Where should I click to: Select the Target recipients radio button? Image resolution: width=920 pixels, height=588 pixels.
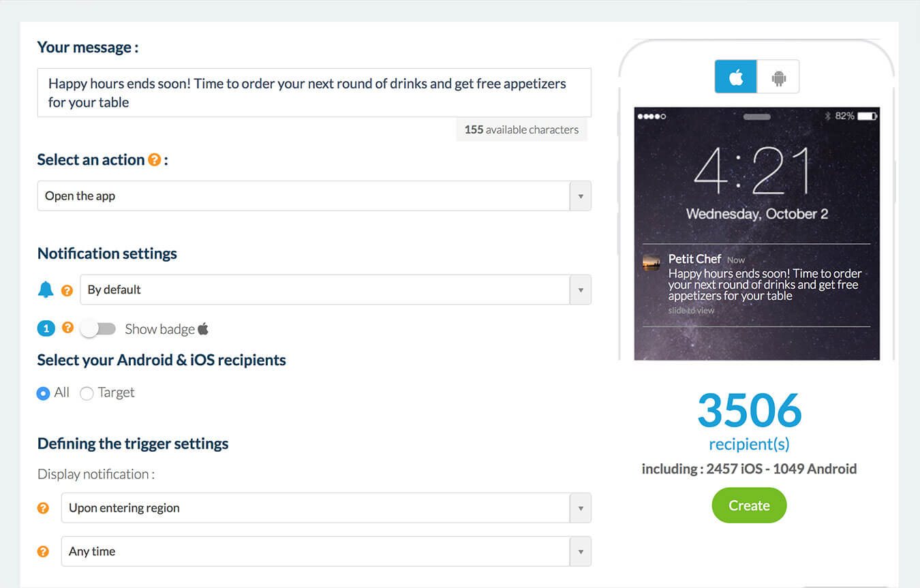pos(87,393)
